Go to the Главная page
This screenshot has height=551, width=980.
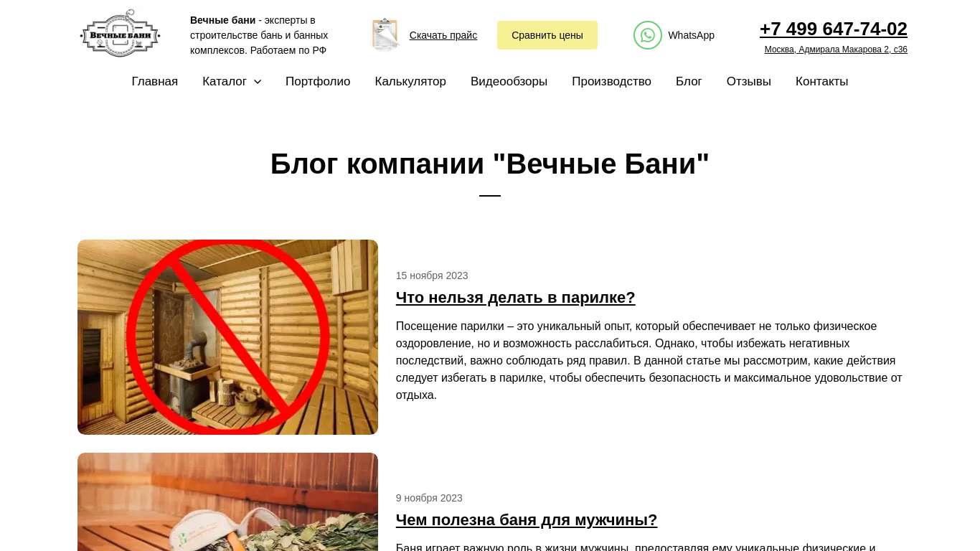click(x=155, y=82)
